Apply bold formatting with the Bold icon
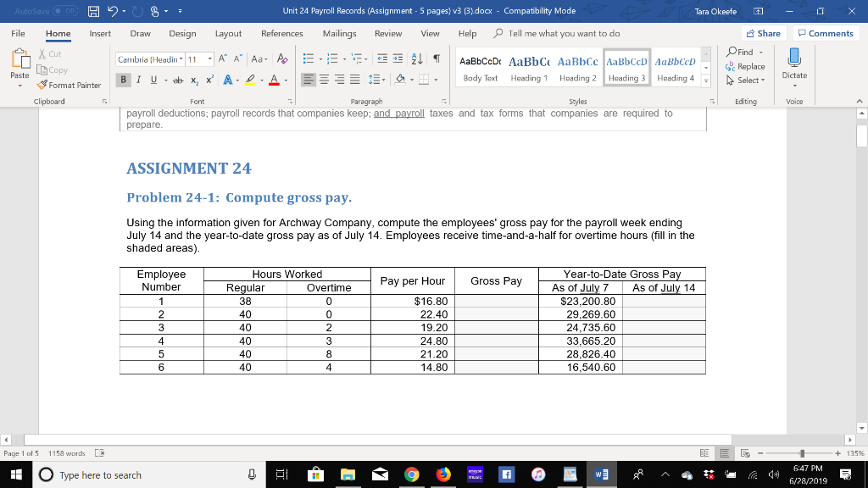868x488 pixels. [123, 79]
